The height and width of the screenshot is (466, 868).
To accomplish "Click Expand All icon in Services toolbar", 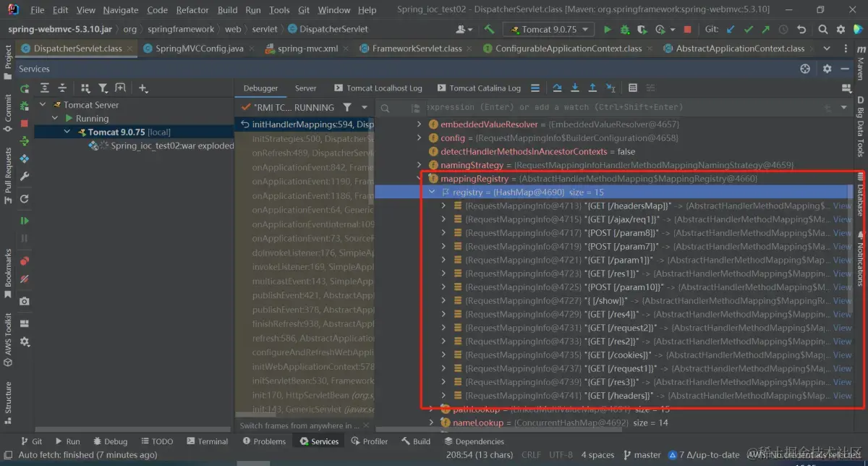I will pyautogui.click(x=45, y=88).
